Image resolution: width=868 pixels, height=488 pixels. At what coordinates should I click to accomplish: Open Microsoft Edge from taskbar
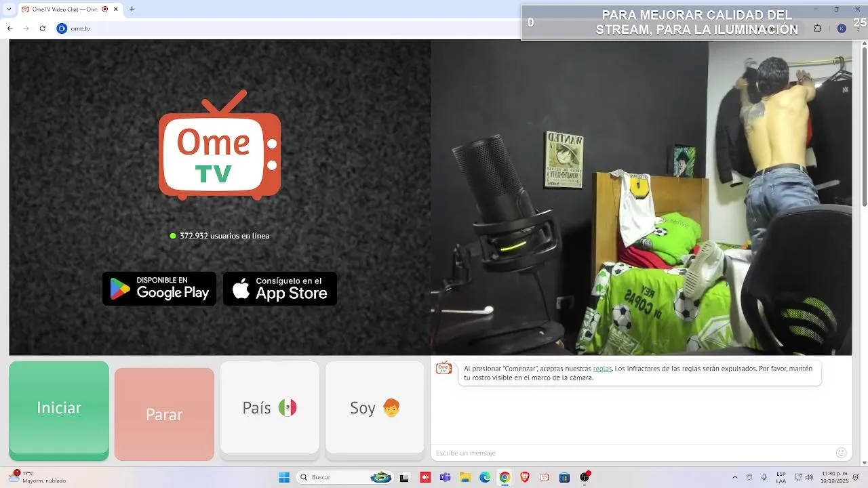point(485,477)
